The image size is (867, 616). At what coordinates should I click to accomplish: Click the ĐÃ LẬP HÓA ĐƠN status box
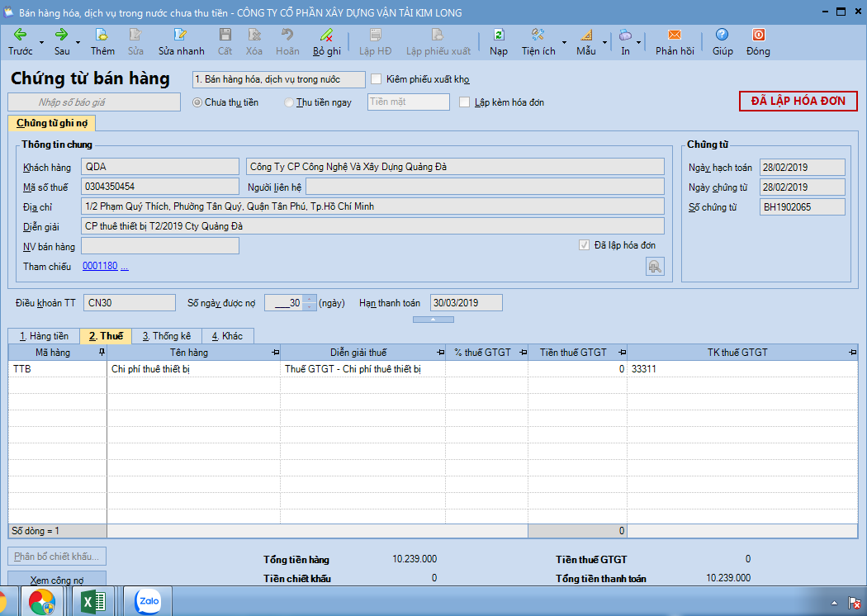pos(798,102)
